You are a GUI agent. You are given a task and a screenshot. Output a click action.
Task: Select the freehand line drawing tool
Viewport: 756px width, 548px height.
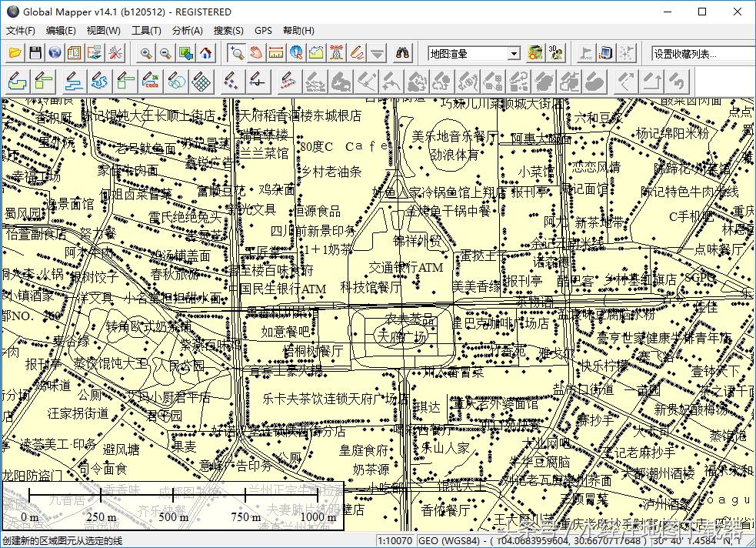(99, 81)
